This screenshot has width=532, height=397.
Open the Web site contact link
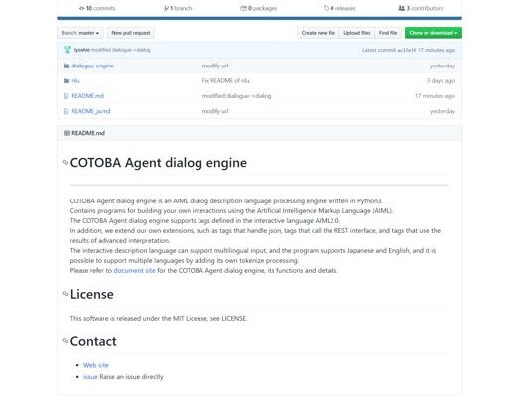[96, 365]
